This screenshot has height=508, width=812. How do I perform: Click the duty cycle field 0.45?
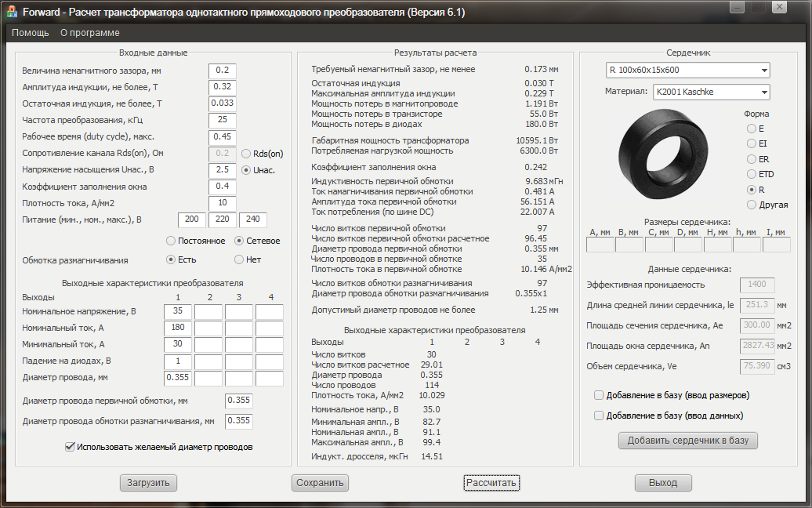click(x=223, y=136)
